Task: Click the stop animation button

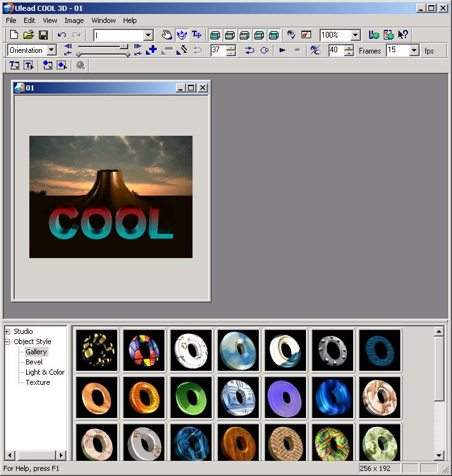Action: pos(297,50)
